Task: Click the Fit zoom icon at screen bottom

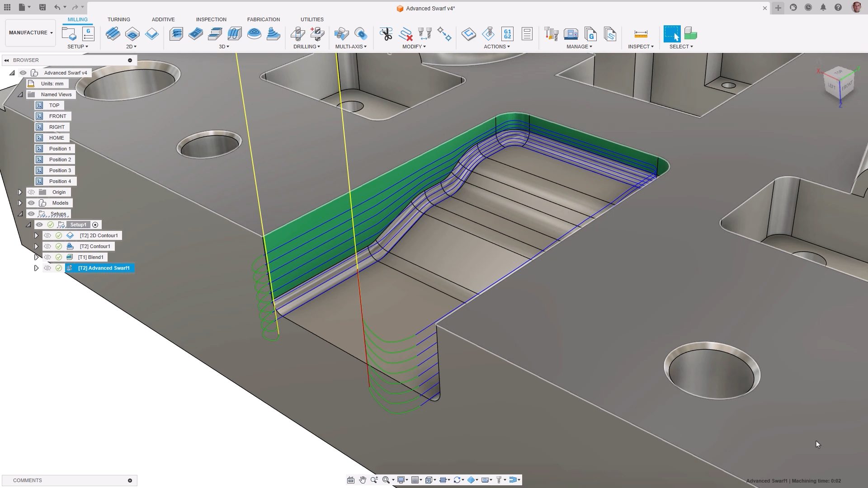Action: 385,480
